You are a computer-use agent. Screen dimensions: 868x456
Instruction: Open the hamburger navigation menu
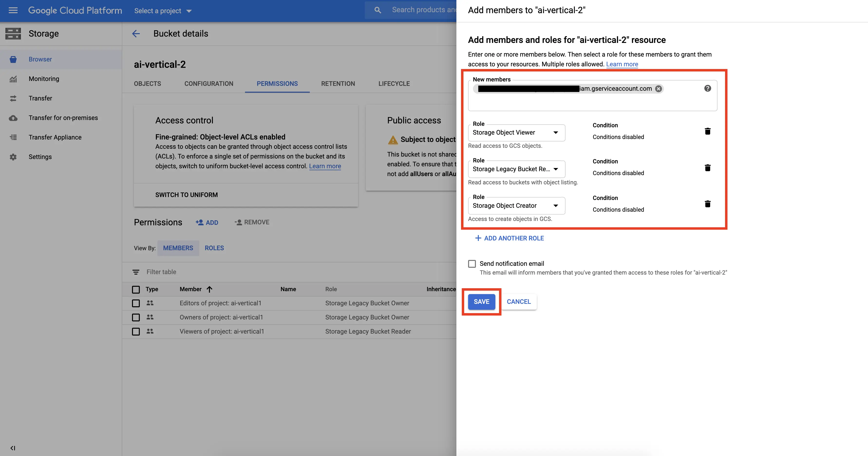(13, 10)
